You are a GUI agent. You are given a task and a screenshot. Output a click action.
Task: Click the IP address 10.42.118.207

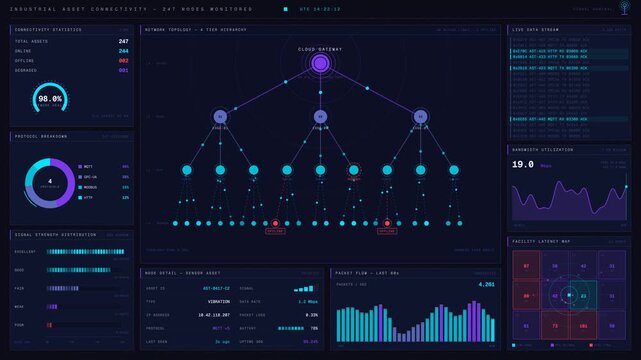(214, 315)
